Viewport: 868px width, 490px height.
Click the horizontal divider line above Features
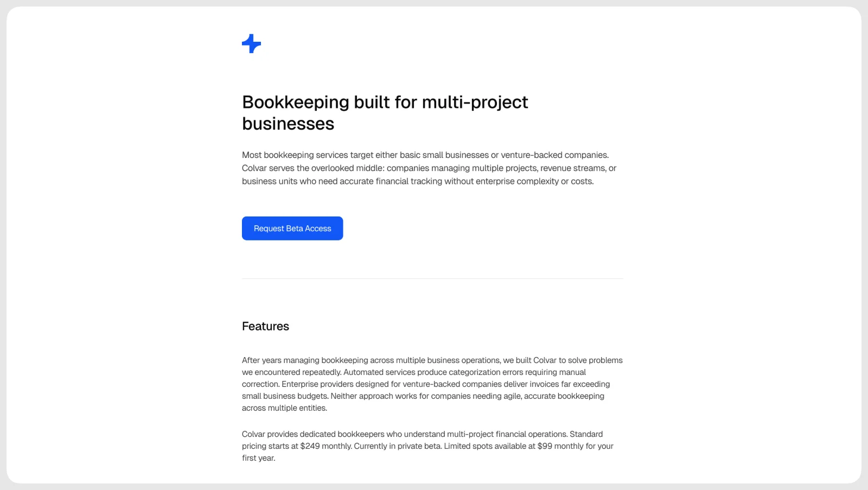point(432,279)
